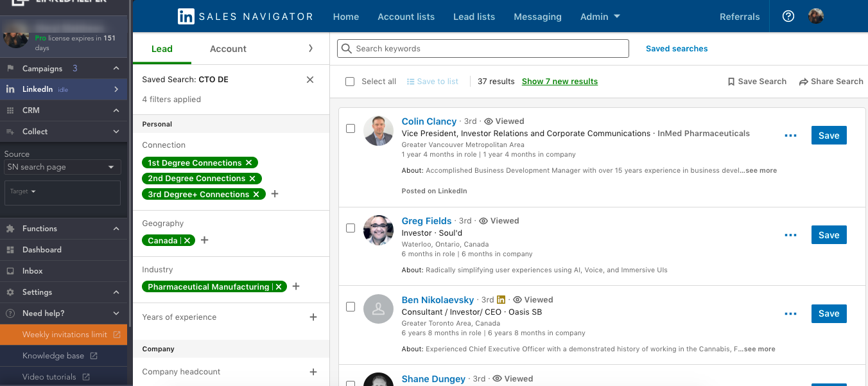
Task: Click the Inbox icon in sidebar
Action: click(10, 271)
